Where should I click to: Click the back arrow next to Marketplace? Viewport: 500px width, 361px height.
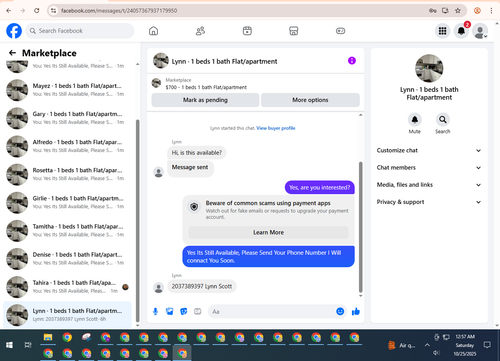12,53
